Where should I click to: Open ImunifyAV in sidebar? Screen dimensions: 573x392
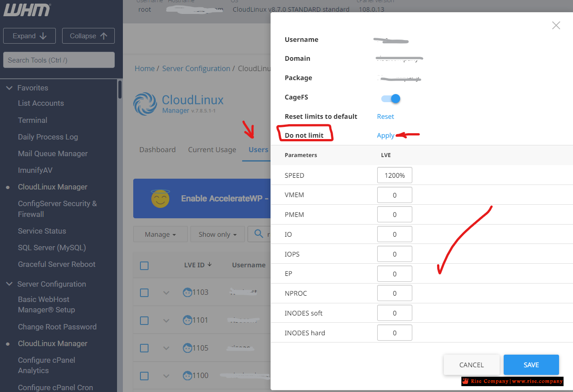point(35,170)
